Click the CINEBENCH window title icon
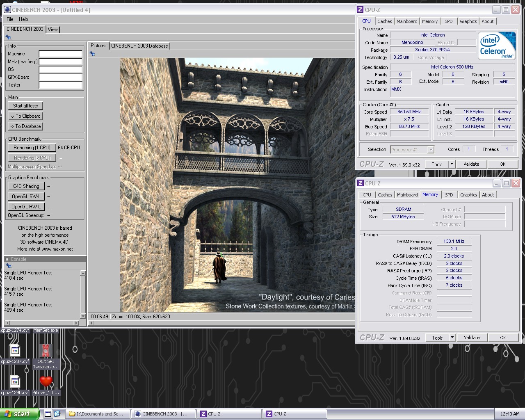The width and height of the screenshot is (525, 420). (7, 9)
